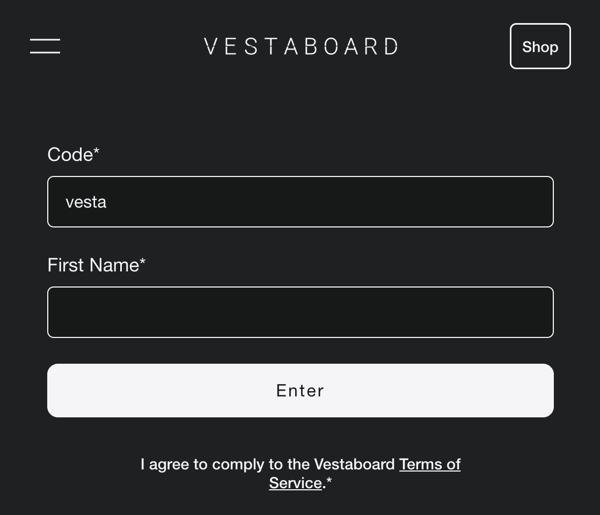Select the empty text box under First Name

tap(300, 312)
